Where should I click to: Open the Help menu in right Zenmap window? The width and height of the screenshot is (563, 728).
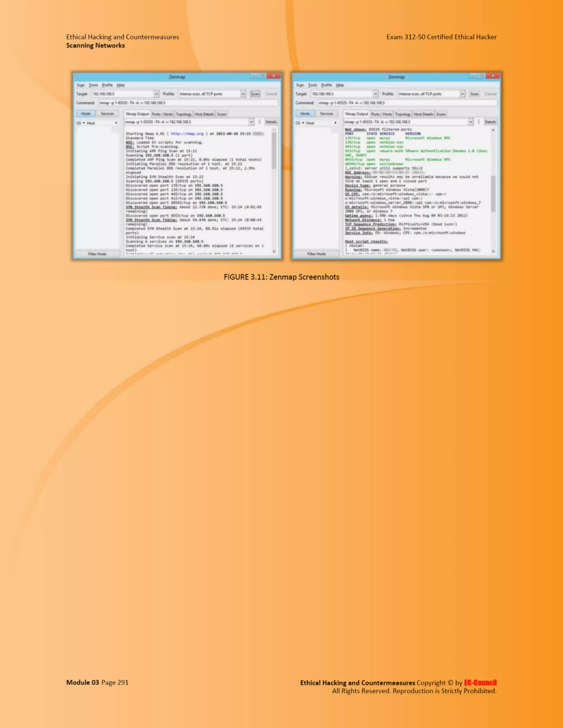pyautogui.click(x=340, y=85)
